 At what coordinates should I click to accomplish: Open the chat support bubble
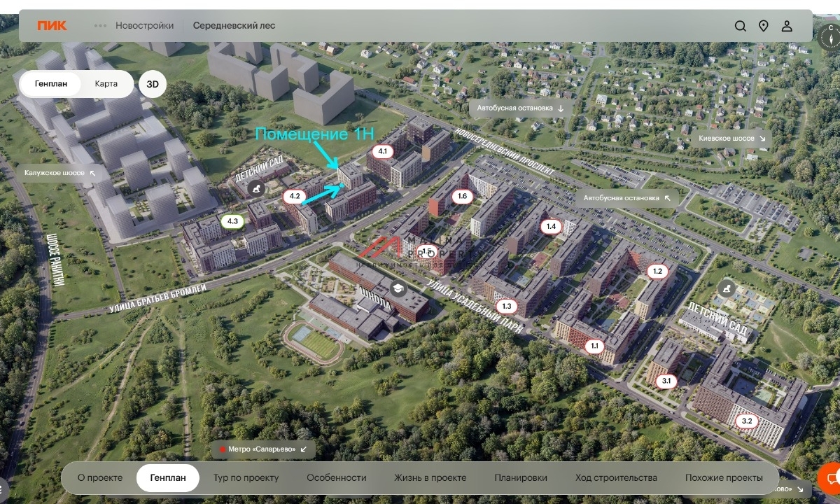pyautogui.click(x=832, y=479)
